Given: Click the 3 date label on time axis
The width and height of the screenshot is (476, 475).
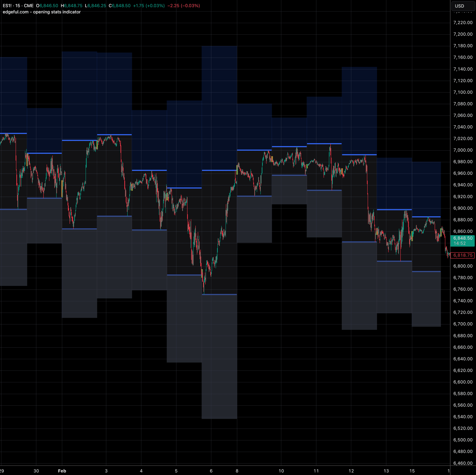Looking at the screenshot, I should click(x=106, y=471).
